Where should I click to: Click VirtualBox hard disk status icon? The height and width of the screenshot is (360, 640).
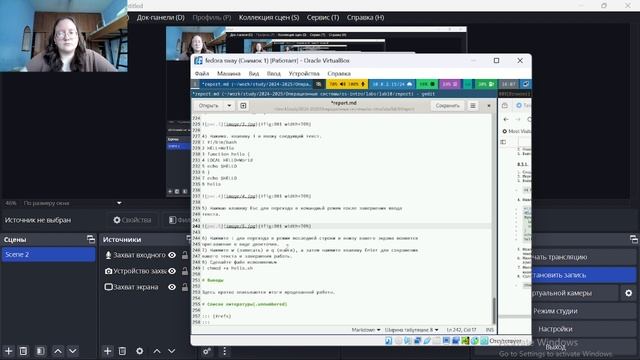pyautogui.click(x=389, y=340)
